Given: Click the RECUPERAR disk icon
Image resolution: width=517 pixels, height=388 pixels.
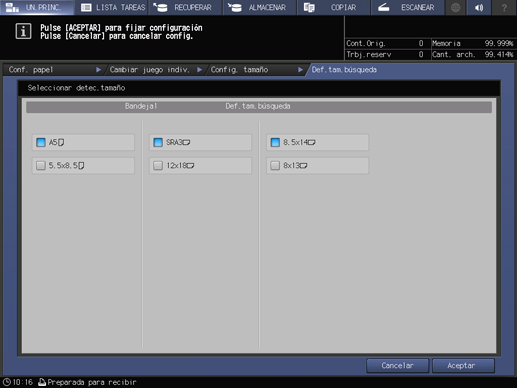Looking at the screenshot, I should (161, 7).
